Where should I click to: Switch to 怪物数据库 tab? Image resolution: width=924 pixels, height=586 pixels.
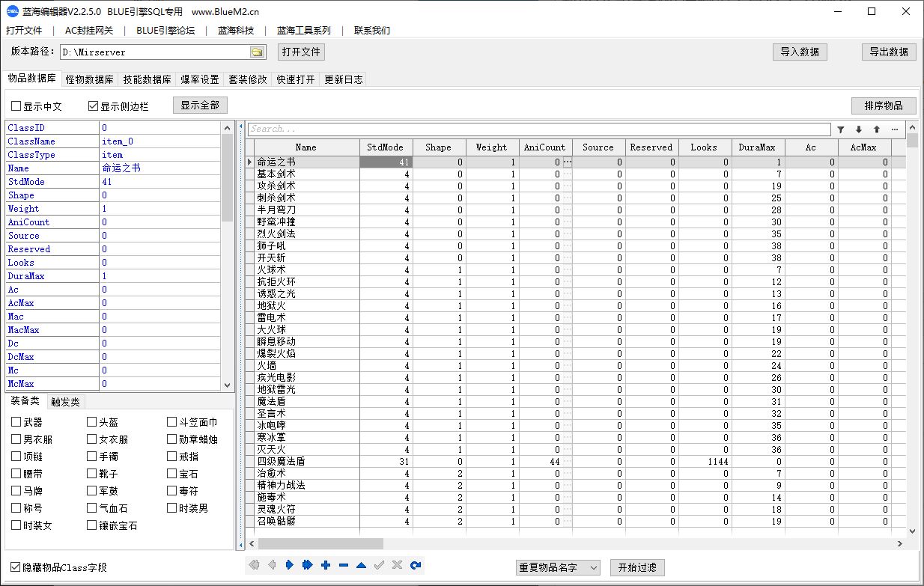(89, 79)
